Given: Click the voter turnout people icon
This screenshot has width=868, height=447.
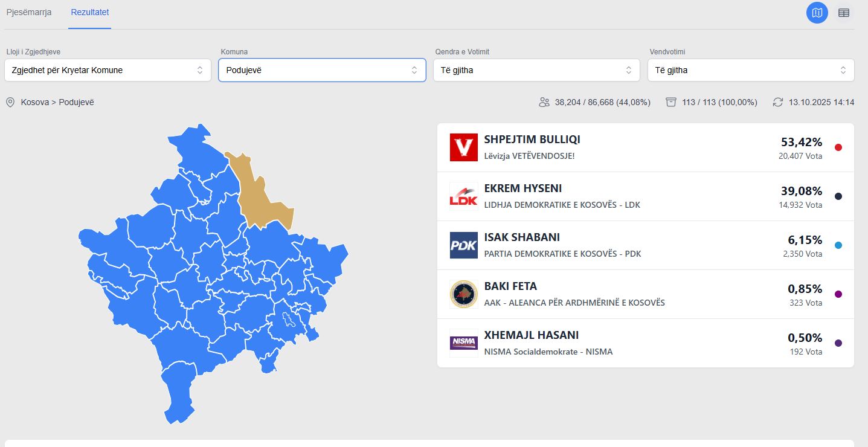Looking at the screenshot, I should coord(544,103).
